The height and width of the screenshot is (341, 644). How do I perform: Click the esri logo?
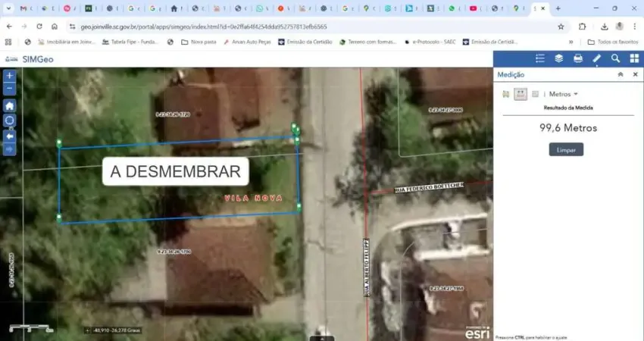point(477,333)
